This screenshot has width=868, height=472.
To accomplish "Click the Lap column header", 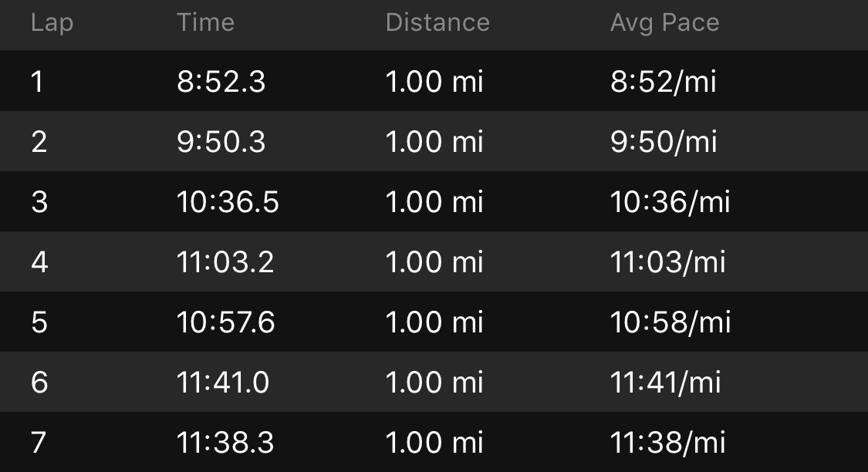I will (x=52, y=22).
